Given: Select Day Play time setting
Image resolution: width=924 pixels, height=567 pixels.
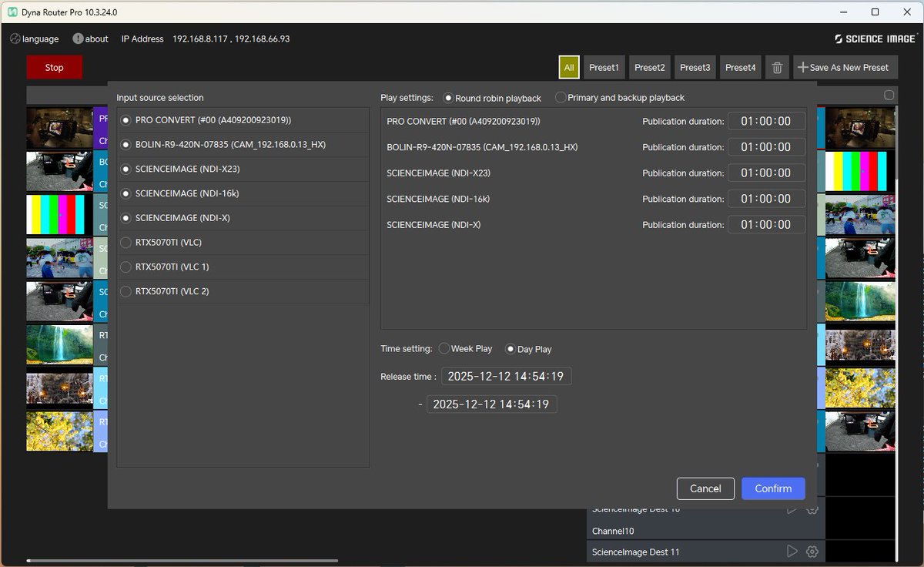Looking at the screenshot, I should 510,349.
